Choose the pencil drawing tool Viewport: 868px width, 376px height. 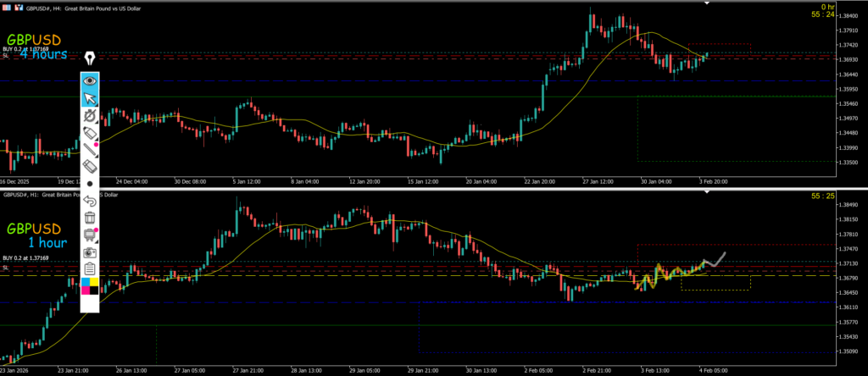tap(90, 135)
